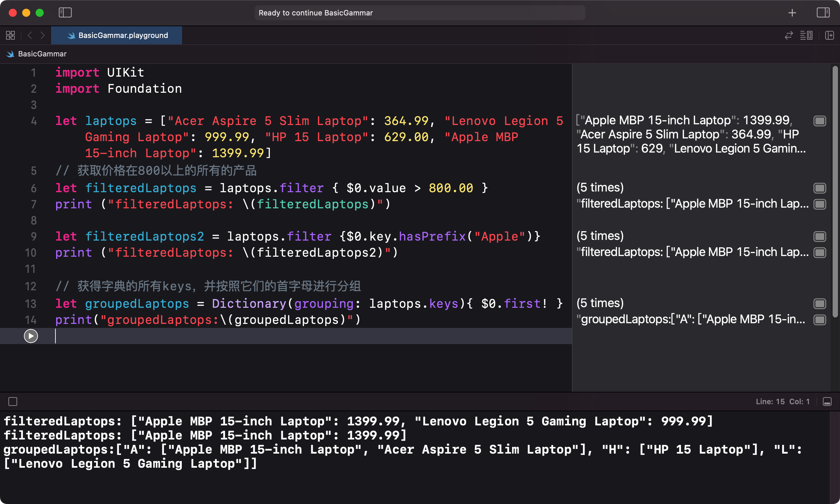
Task: Click groupedLaptops variable on line 13
Action: 137,304
